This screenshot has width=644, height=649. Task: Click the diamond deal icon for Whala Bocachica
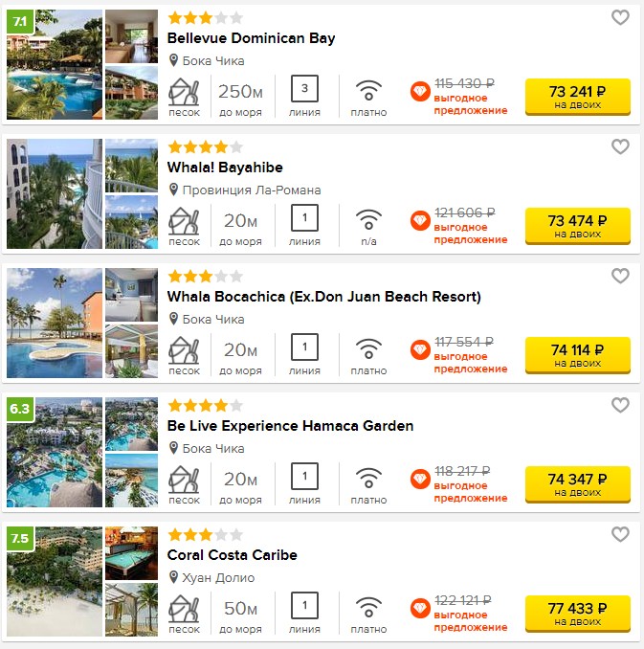pyautogui.click(x=420, y=349)
